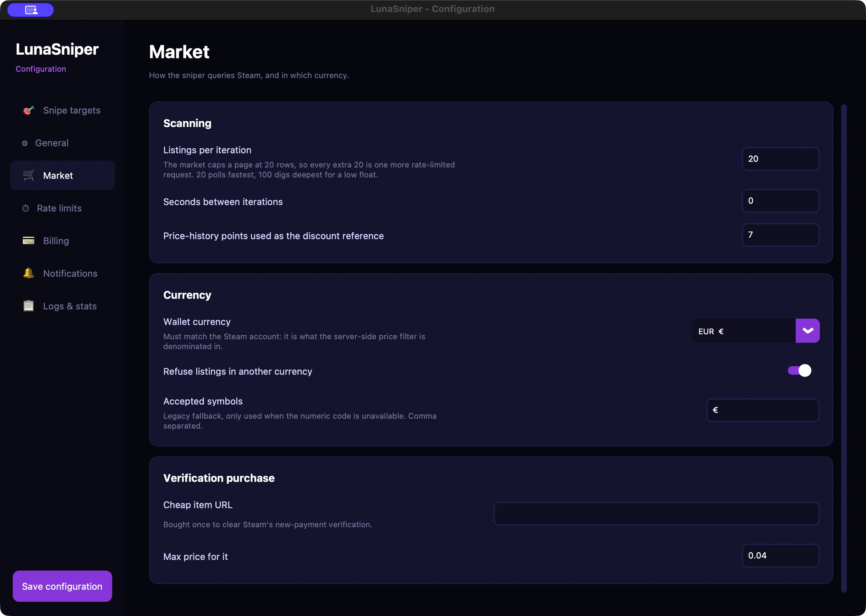Click the Configuration subtitle under LunaSniper
This screenshot has height=616, width=866.
point(40,69)
